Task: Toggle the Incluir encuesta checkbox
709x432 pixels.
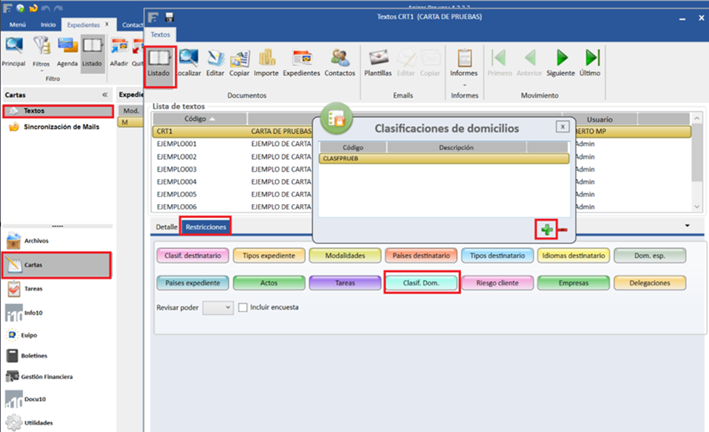Action: [243, 307]
